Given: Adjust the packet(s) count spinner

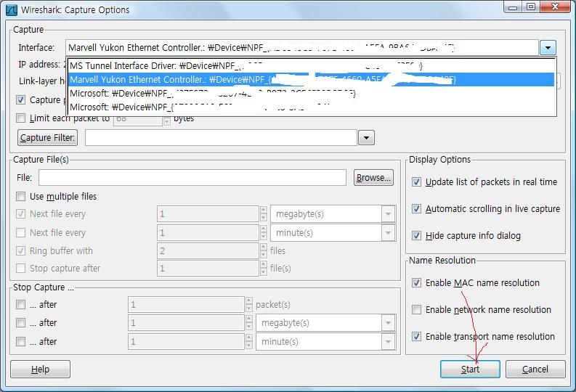Looking at the screenshot, I should (x=249, y=305).
